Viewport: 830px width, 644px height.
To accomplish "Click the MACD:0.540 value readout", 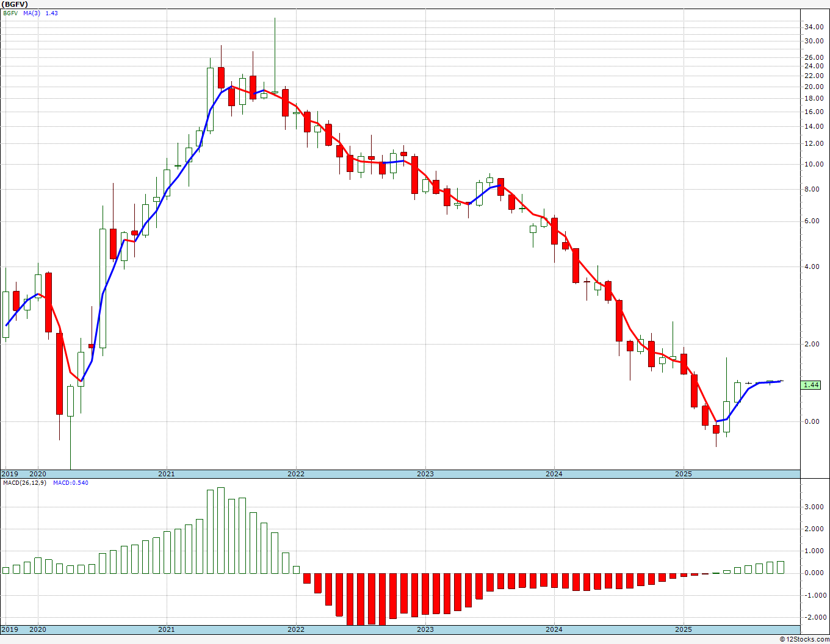I will (x=70, y=483).
